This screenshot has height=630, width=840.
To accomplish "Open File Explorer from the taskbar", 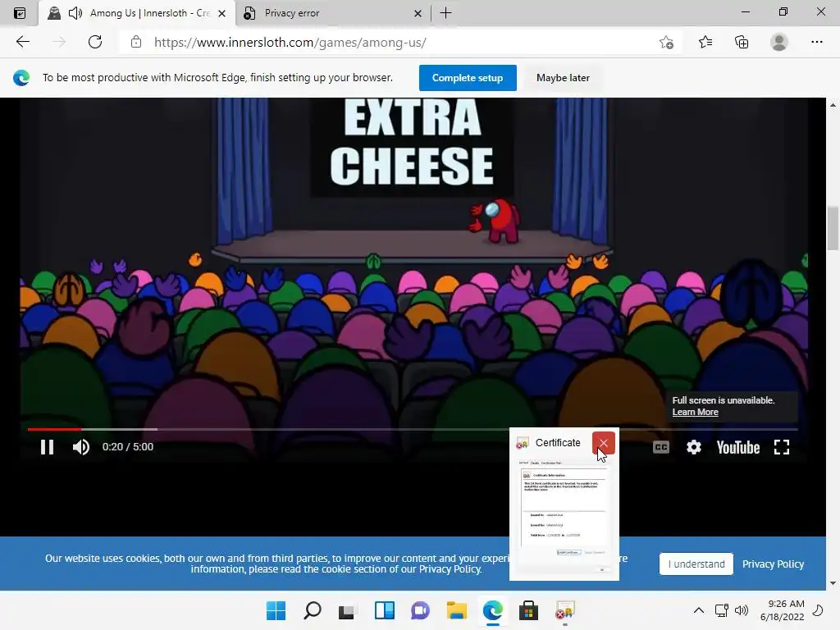I will click(456, 610).
